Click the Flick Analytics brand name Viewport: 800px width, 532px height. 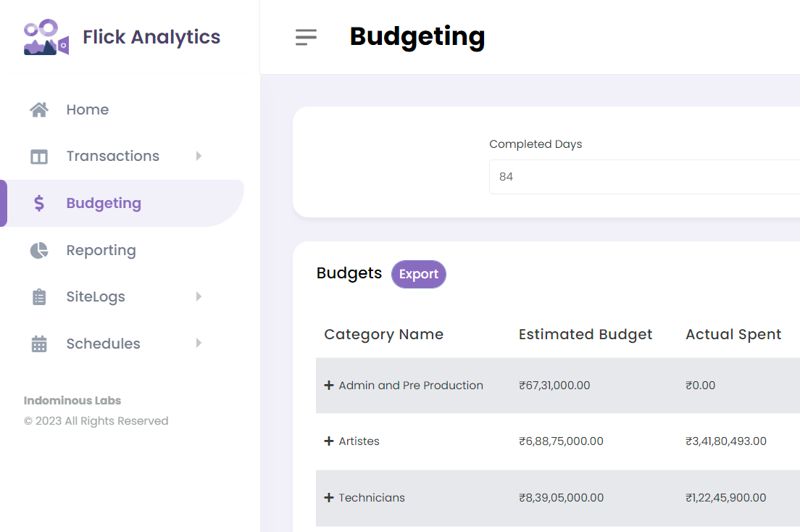click(x=151, y=37)
